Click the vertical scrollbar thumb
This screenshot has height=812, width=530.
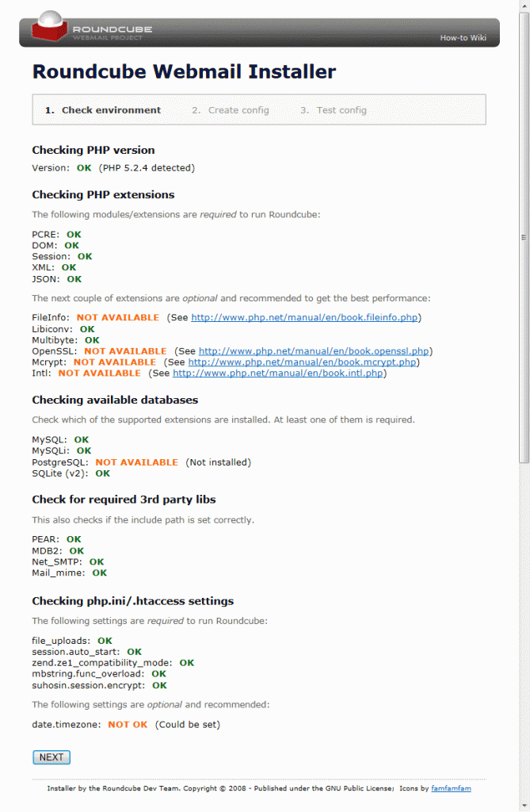(524, 237)
